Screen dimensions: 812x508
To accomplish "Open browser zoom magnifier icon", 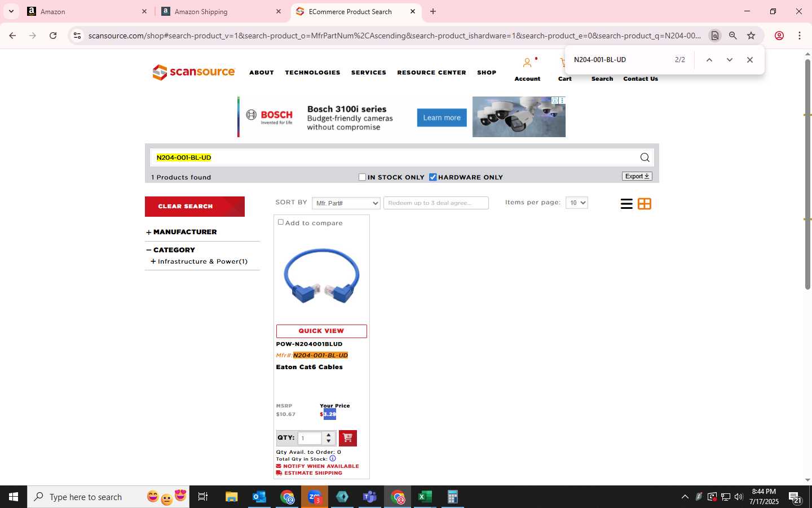I will click(x=733, y=36).
